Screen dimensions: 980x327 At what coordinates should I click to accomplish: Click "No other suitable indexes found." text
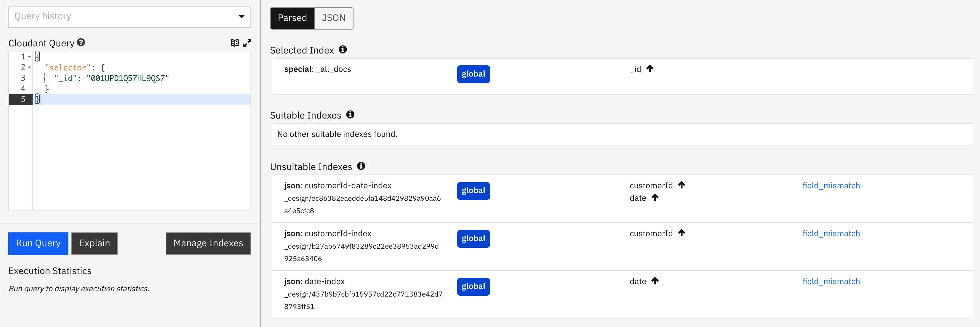click(x=337, y=134)
